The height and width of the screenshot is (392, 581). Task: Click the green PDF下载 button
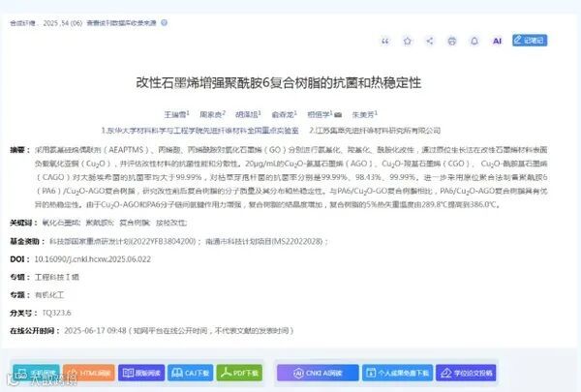point(239,373)
